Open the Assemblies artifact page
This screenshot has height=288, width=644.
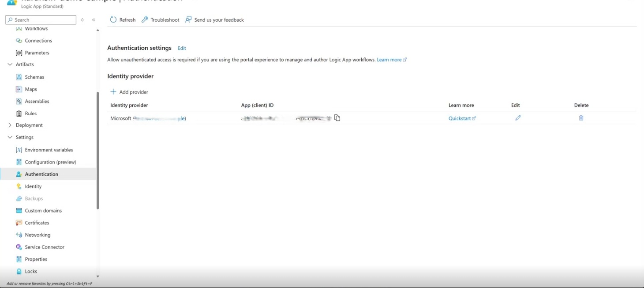[x=36, y=101]
